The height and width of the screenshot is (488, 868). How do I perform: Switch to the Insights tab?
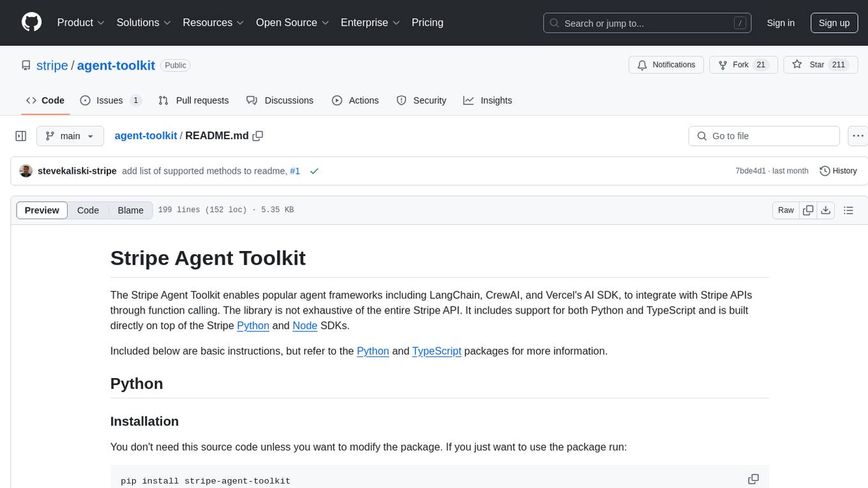coord(488,100)
